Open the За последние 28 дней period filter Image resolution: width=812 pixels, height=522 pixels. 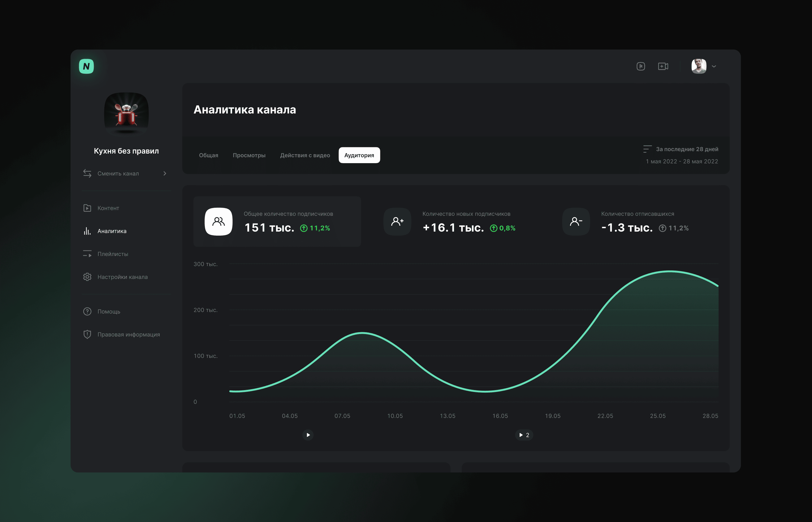click(680, 149)
